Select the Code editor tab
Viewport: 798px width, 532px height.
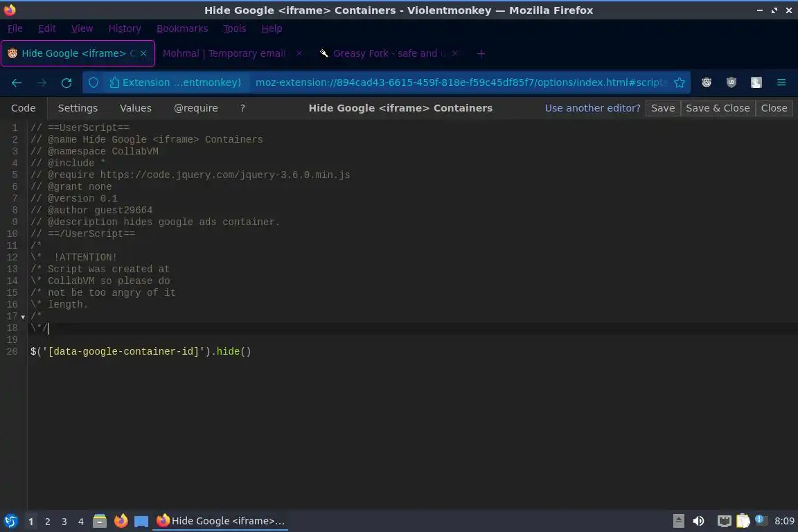click(x=24, y=108)
